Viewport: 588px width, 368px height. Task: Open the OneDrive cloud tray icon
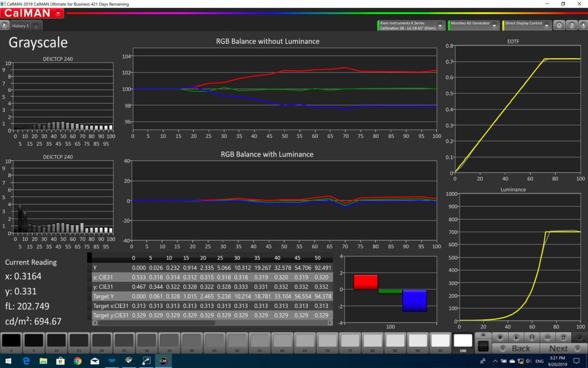[x=512, y=361]
